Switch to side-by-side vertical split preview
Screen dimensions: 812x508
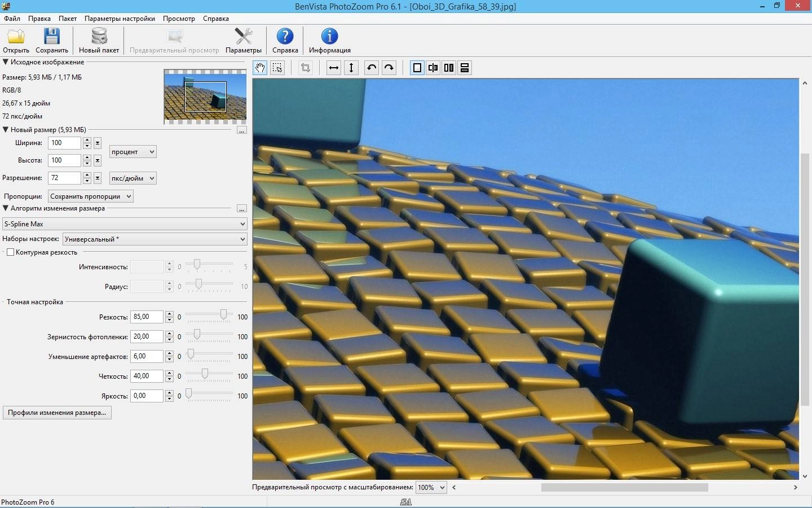pos(449,68)
